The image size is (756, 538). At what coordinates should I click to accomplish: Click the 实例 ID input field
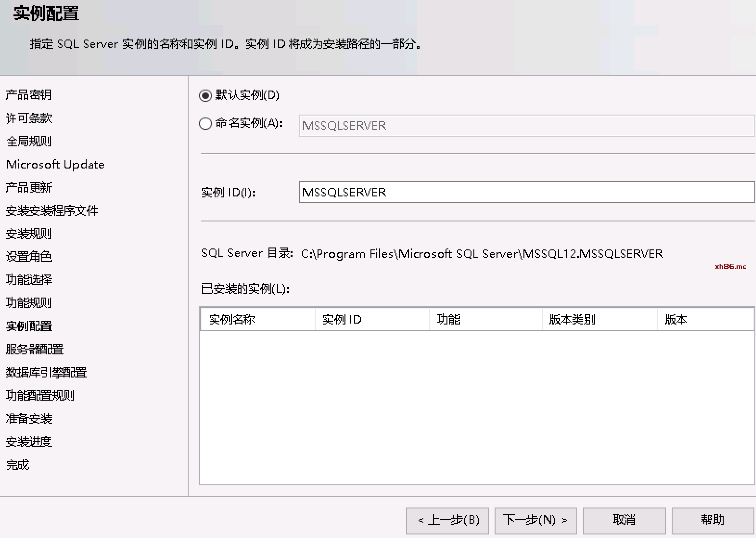coord(526,192)
